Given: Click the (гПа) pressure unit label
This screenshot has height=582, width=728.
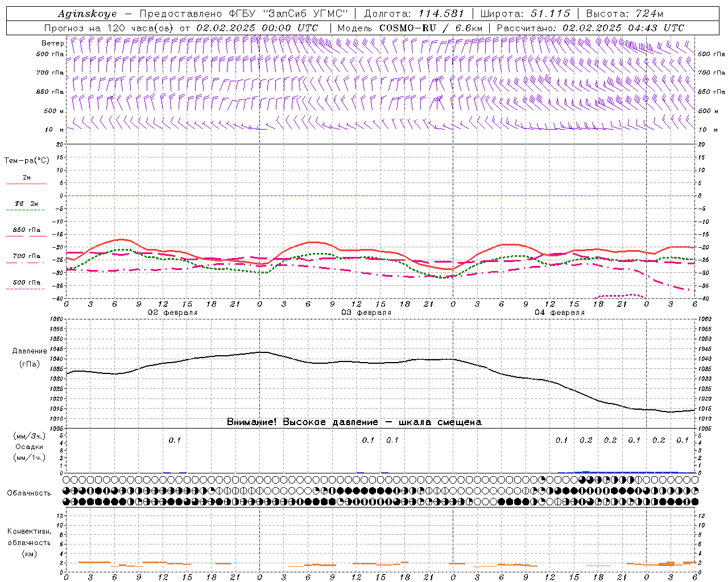Looking at the screenshot, I should click(29, 364).
